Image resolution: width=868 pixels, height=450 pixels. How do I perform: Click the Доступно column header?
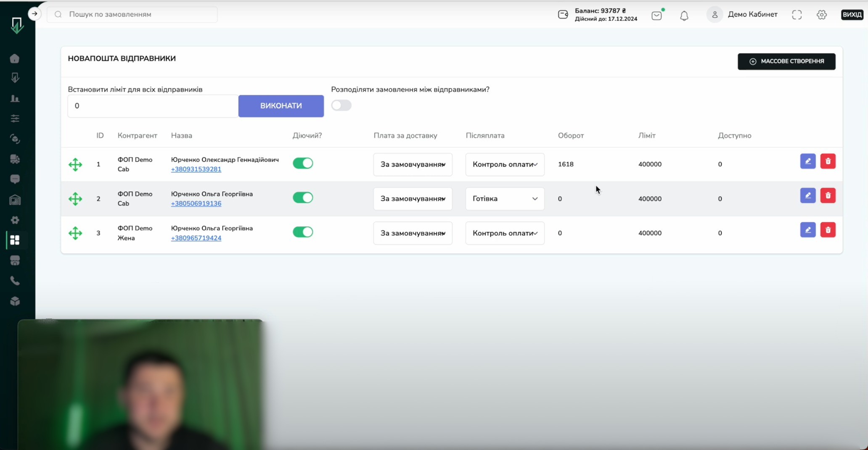[734, 136]
